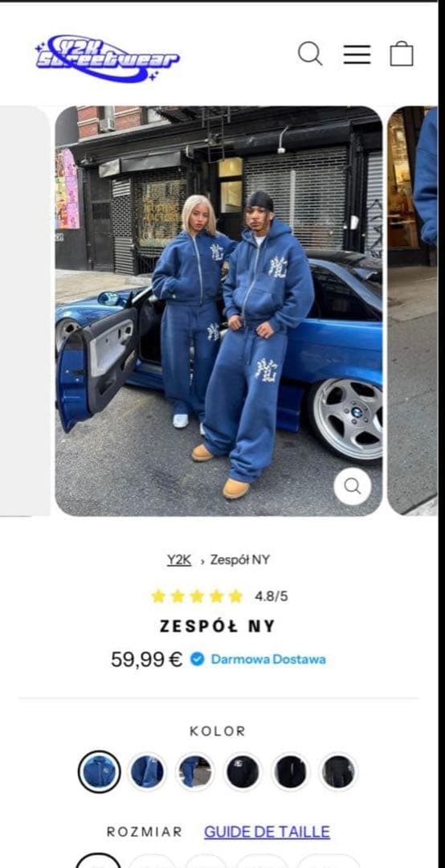Screen dimensions: 445x868
Task: Pick the last black color swatch
Action: pos(339,772)
